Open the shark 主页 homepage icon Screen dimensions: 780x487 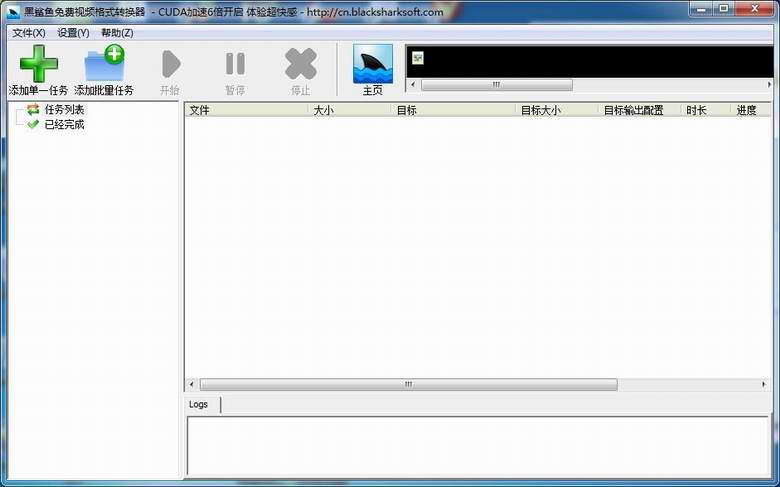373,64
